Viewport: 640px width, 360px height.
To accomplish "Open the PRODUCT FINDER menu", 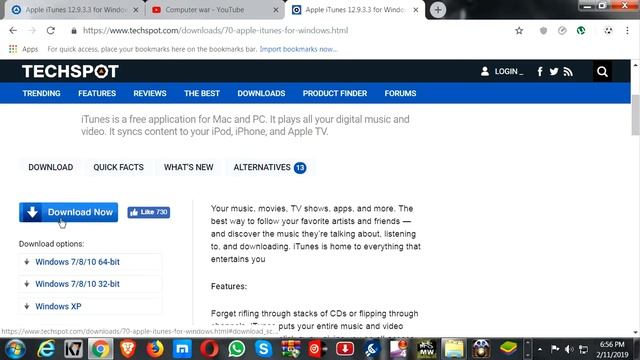I will (x=335, y=93).
